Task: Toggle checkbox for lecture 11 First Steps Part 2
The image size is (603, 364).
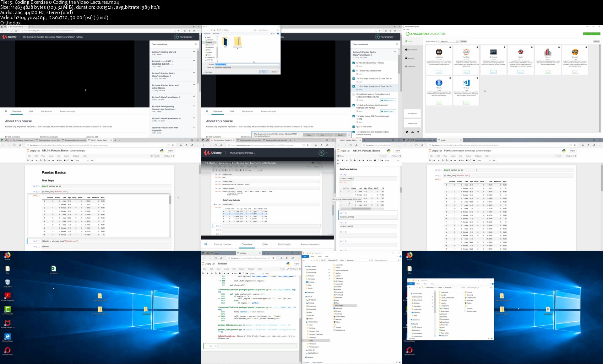Action: (x=354, y=86)
